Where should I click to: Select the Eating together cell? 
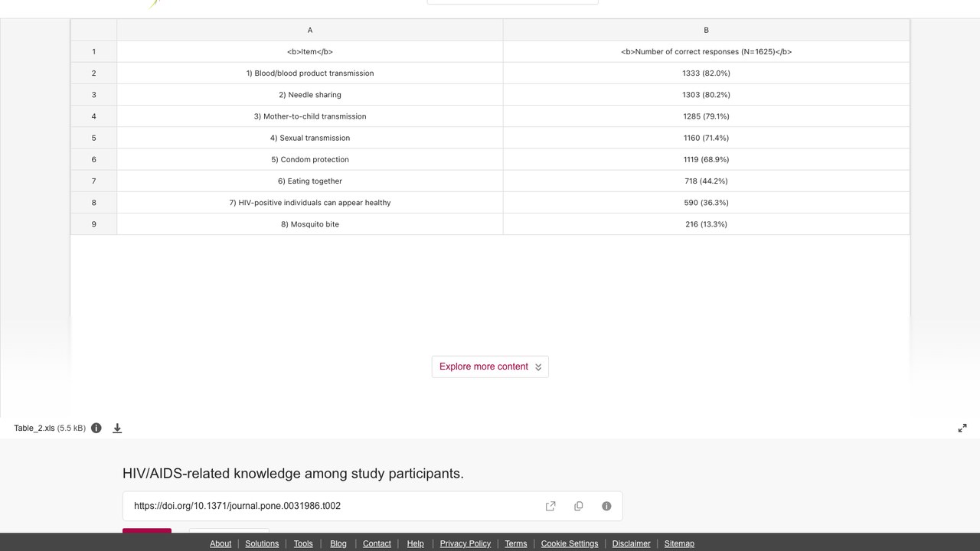(310, 181)
